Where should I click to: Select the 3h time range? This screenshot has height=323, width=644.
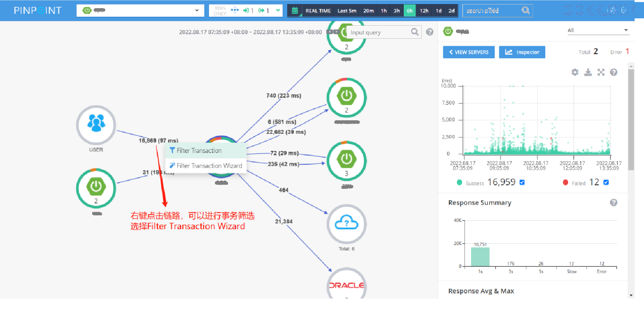pos(397,11)
